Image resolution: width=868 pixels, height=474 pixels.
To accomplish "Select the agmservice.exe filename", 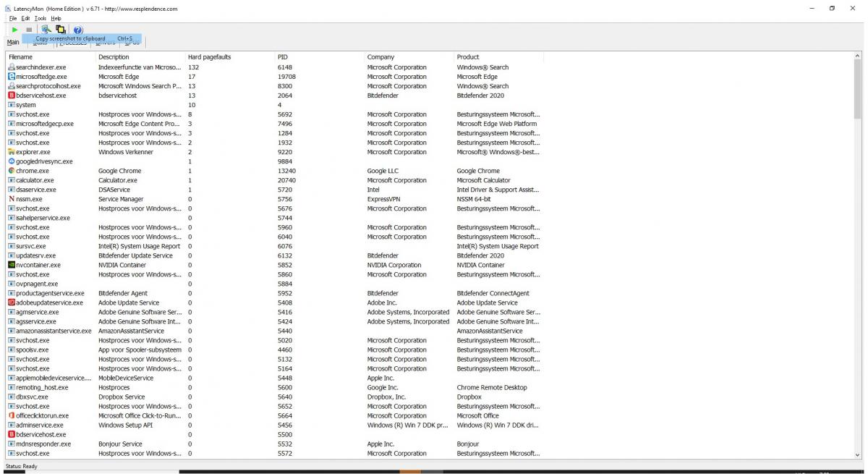I will pos(38,312).
